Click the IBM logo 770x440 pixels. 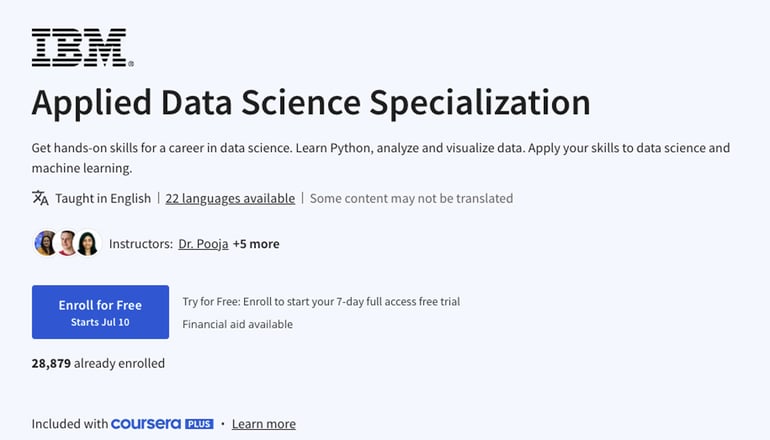(x=80, y=47)
